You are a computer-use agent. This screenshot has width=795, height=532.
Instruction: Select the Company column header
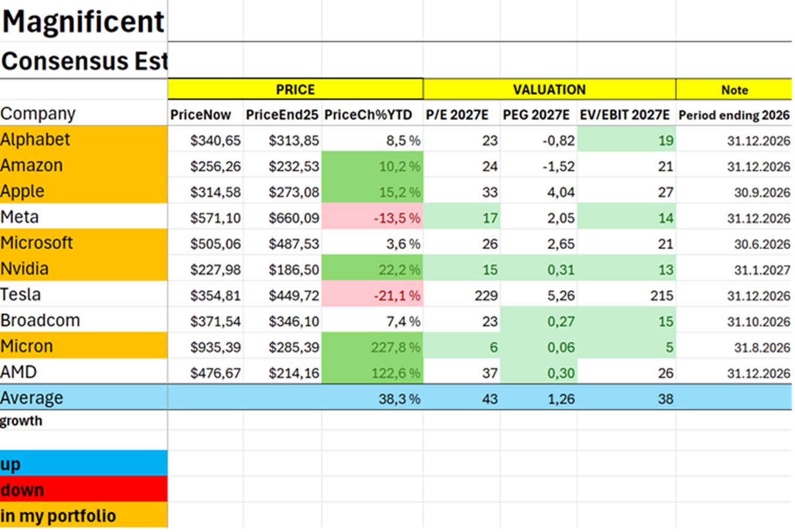(83, 113)
